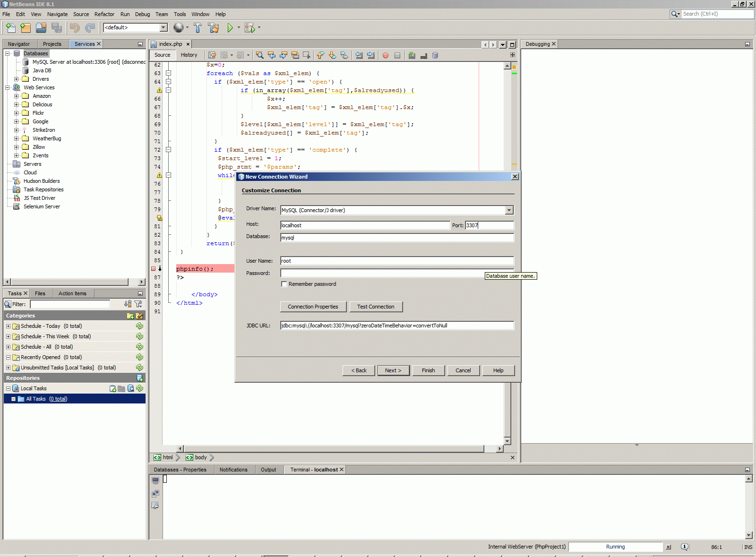Click the Open Project toolbar icon
The image size is (756, 557).
pos(41,28)
